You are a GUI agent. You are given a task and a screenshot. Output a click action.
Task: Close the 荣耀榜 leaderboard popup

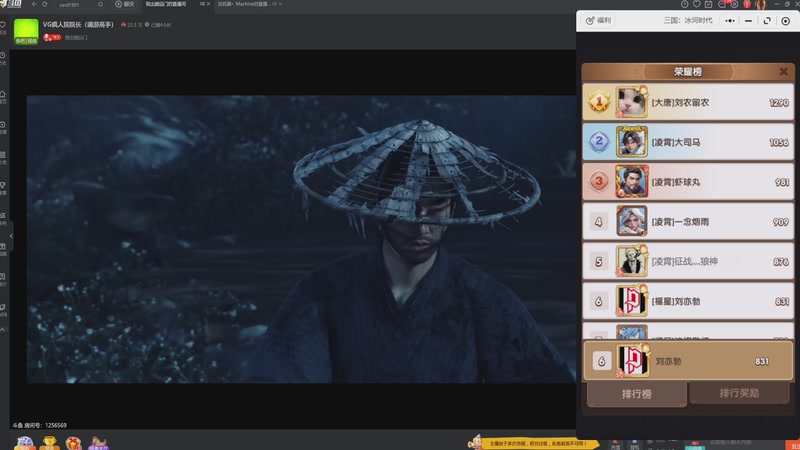(x=783, y=71)
